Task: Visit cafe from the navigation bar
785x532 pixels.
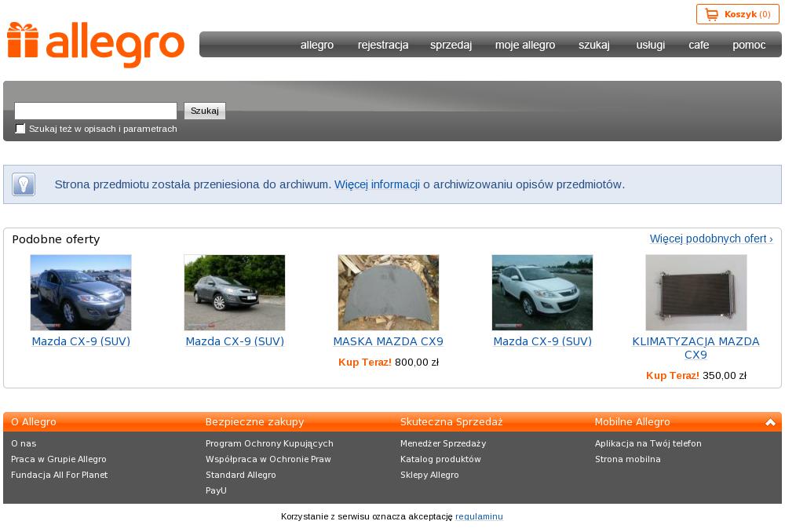Action: click(x=699, y=45)
